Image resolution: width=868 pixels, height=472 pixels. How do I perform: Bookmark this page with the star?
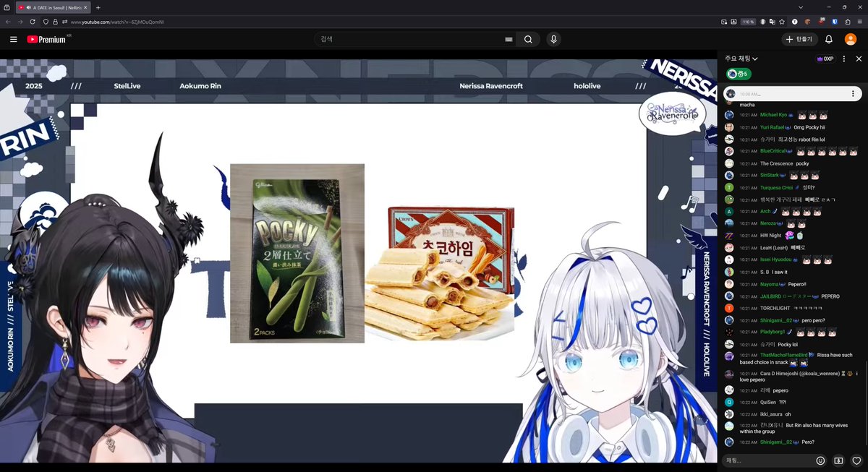tap(781, 22)
